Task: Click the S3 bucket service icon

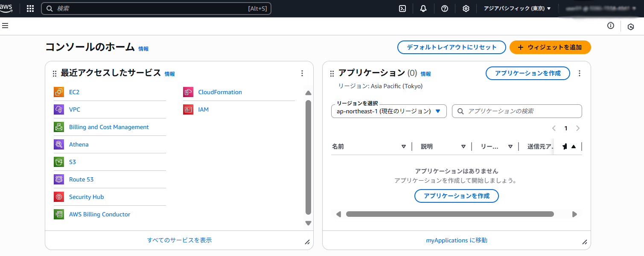Action: coord(59,162)
